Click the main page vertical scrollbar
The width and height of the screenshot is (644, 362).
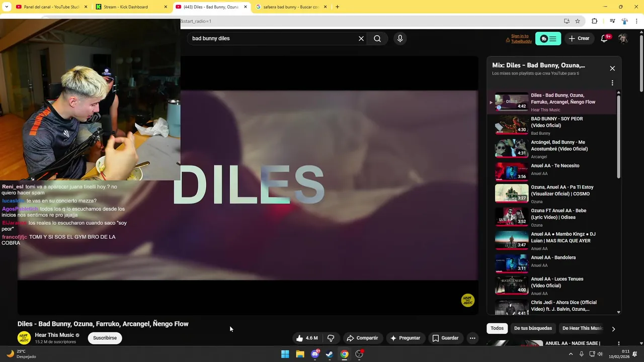click(641, 63)
